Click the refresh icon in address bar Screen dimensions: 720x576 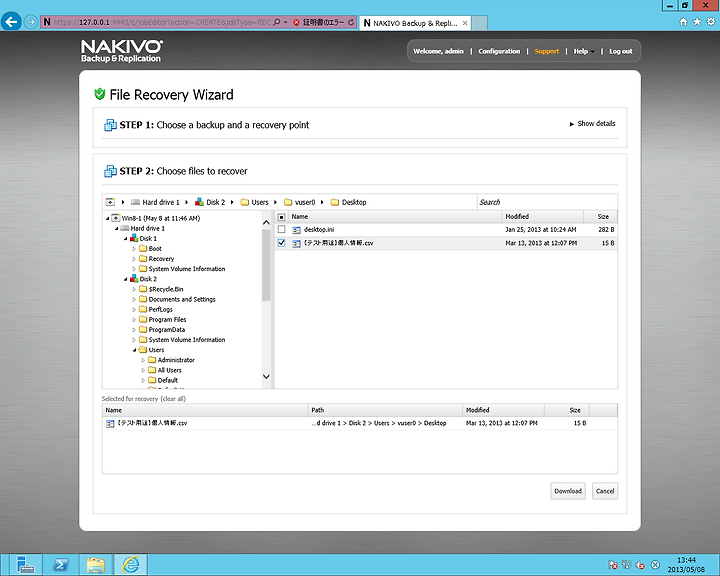[x=351, y=22]
